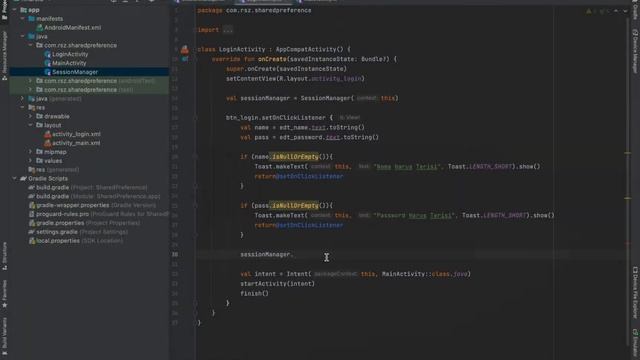This screenshot has height=360, width=640.
Task: Click the manifest file icon beside AndroidManifest.xml
Action: 40,28
